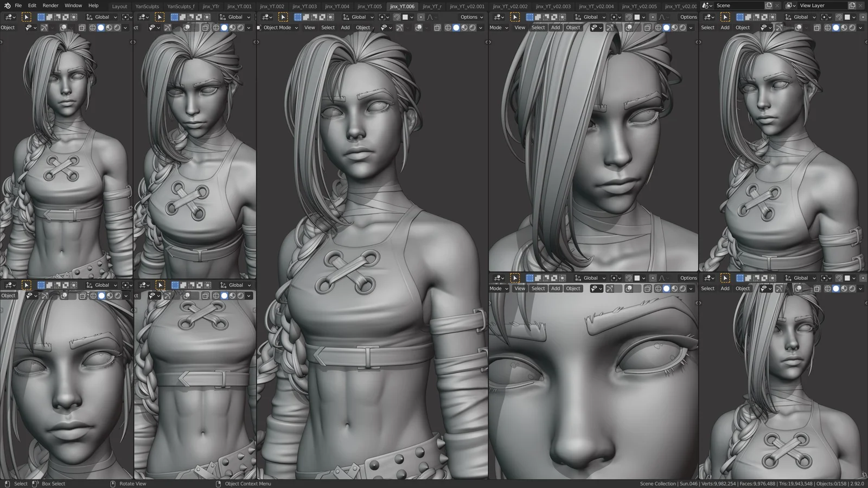Screen dimensions: 868x488
Task: Click the New Scene copy button
Action: (x=769, y=5)
